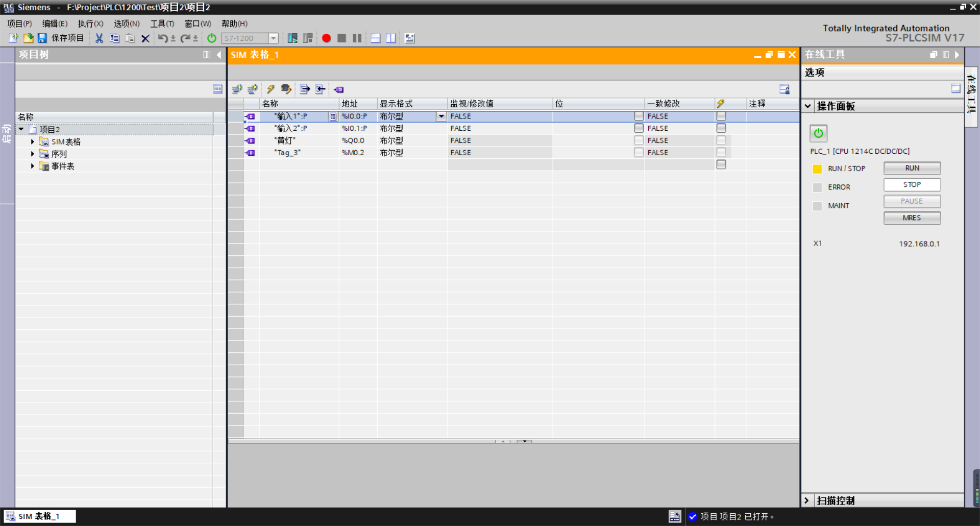Cut selection using the scissors icon

[x=99, y=38]
